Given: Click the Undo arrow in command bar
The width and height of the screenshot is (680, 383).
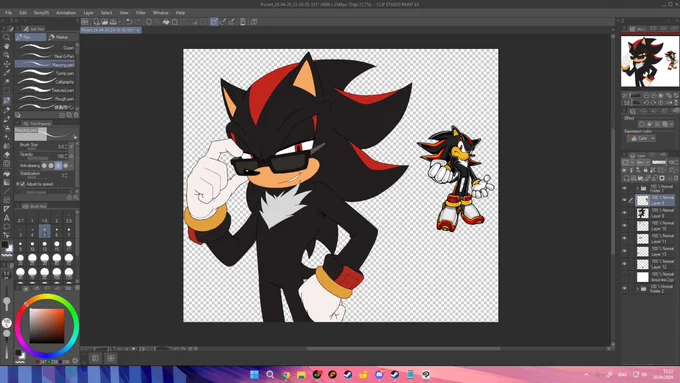Looking at the screenshot, I should click(129, 22).
